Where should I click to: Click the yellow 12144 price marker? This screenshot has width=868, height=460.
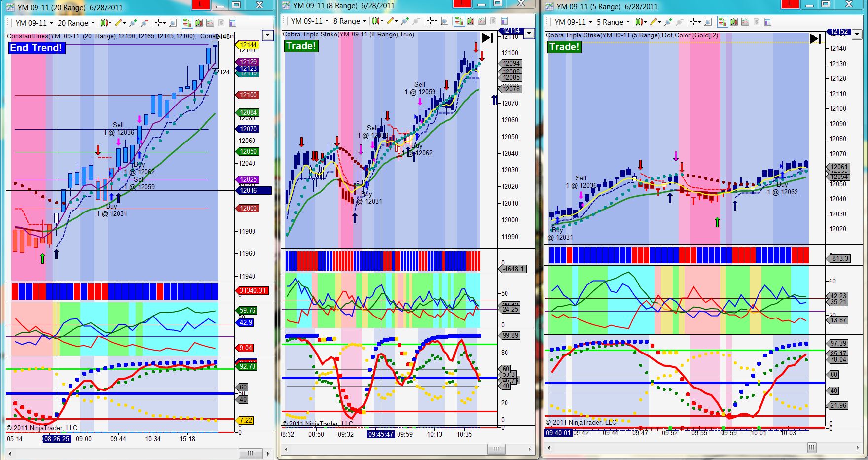248,45
